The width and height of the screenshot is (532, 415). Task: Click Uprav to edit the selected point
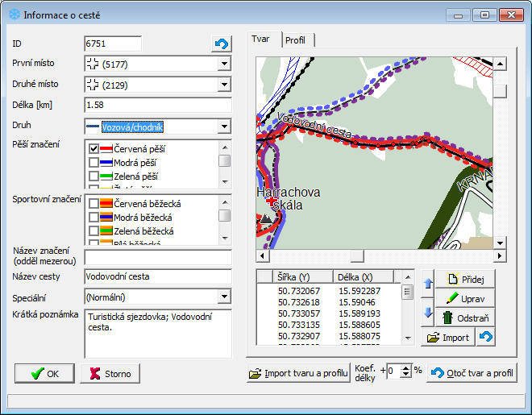point(465,298)
